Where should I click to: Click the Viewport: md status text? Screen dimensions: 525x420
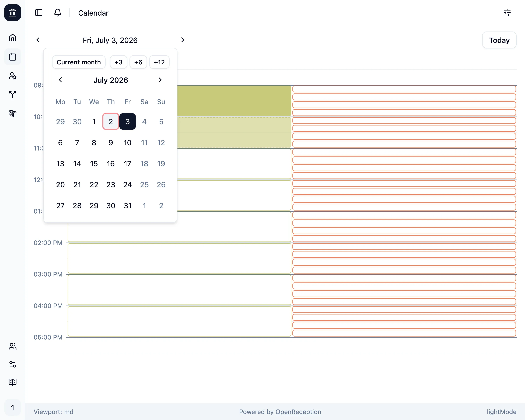coord(53,412)
